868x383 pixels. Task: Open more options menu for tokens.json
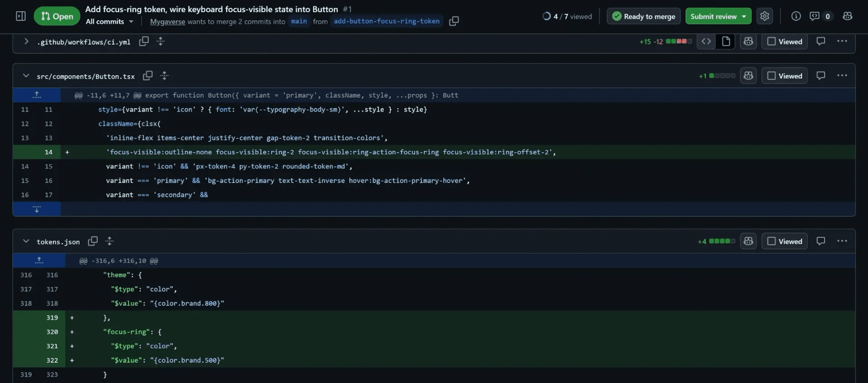[x=842, y=241]
